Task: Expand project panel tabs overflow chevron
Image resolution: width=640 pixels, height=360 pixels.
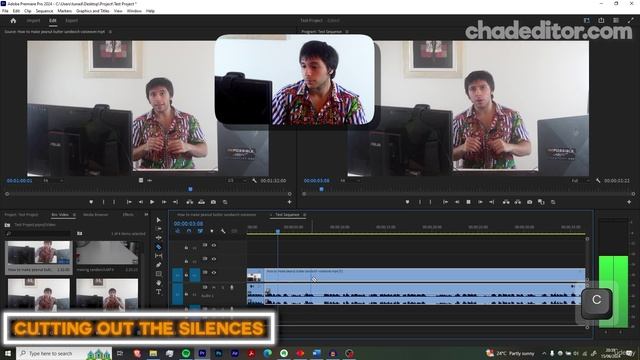Action: pyautogui.click(x=146, y=214)
